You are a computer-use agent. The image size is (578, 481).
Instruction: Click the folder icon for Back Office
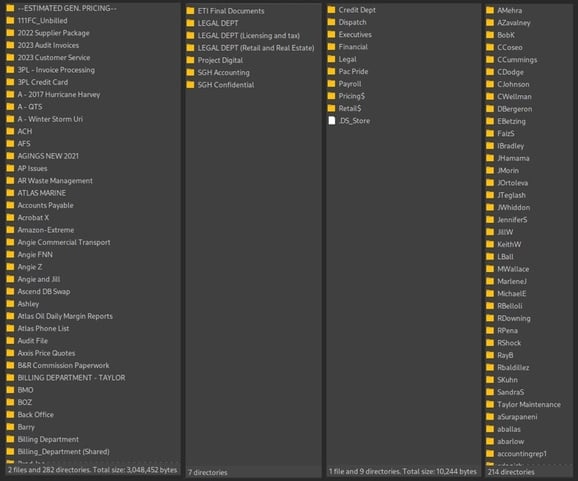pyautogui.click(x=10, y=414)
